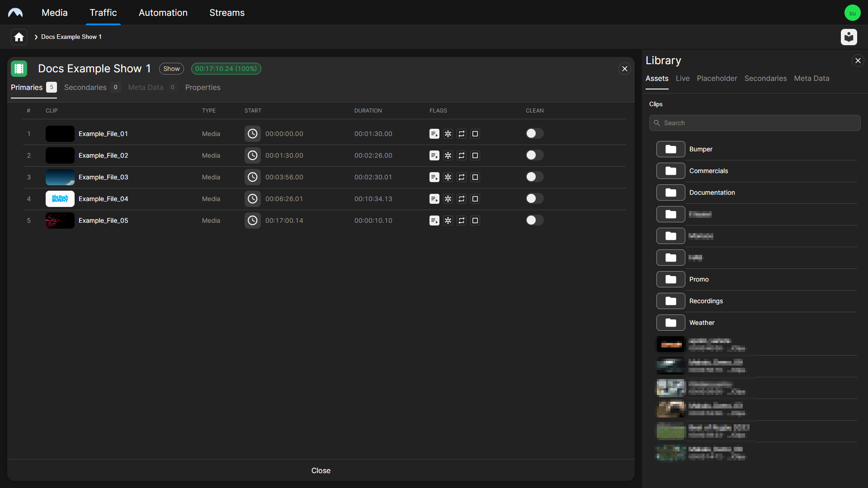Screen dimensions: 868x488
Task: Enable the Clean toggle for Example_File_01
Action: (x=534, y=133)
